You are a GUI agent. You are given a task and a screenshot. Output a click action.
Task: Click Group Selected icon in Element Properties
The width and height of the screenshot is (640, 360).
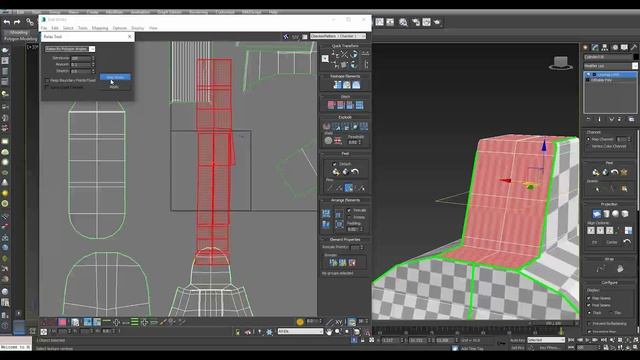(333, 262)
